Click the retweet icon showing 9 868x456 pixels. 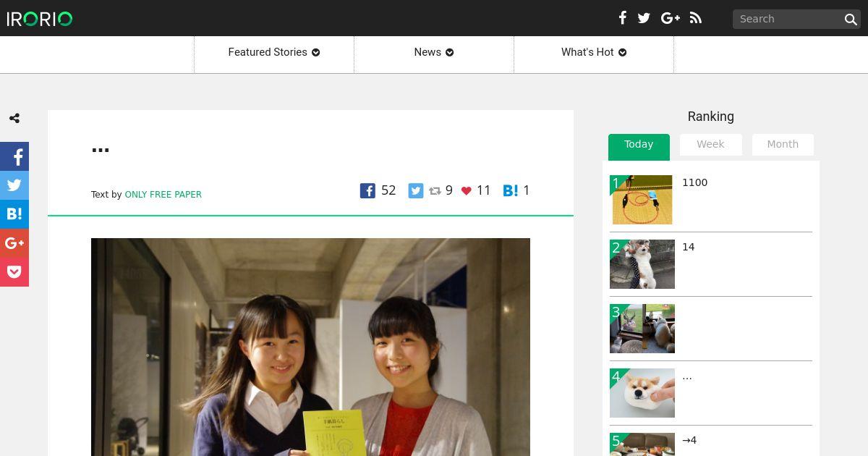(435, 190)
